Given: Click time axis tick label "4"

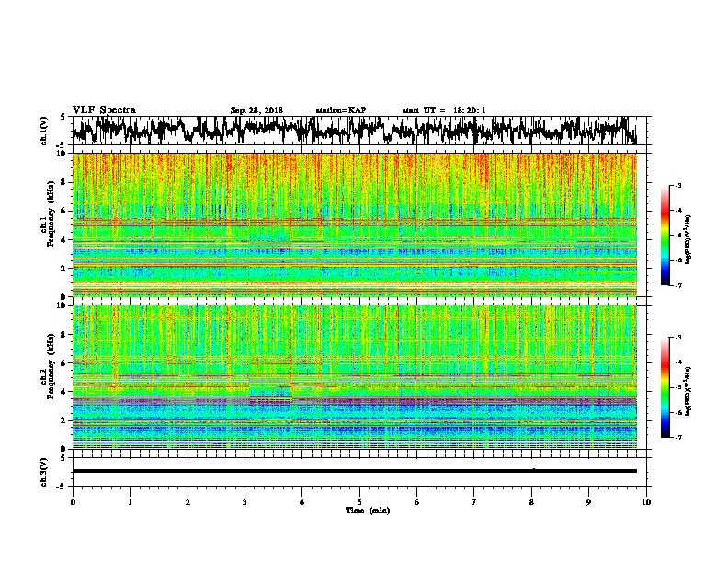Looking at the screenshot, I should [x=302, y=501].
